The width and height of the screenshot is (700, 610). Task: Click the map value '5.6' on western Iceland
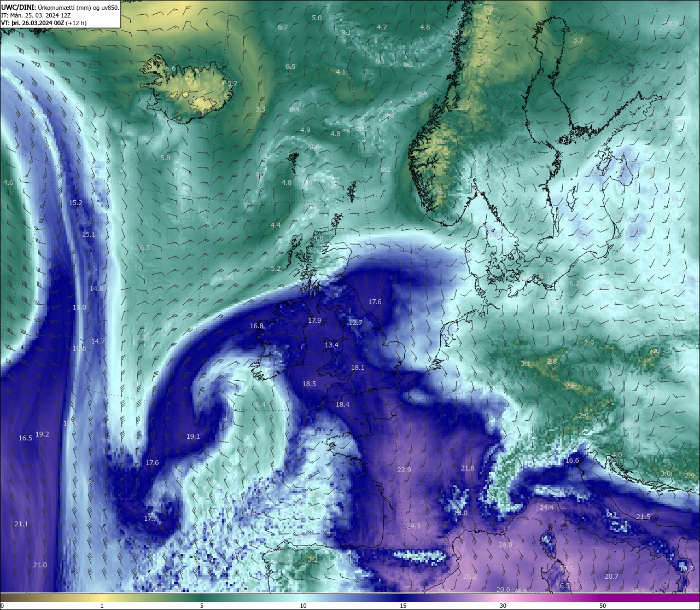[x=171, y=68]
